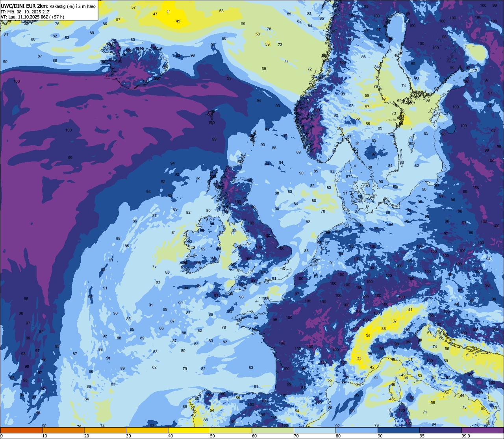Image resolution: width=504 pixels, height=439 pixels.
Task: Pick the 50–60 pale yellow legend swatch
Action: pyautogui.click(x=231, y=430)
